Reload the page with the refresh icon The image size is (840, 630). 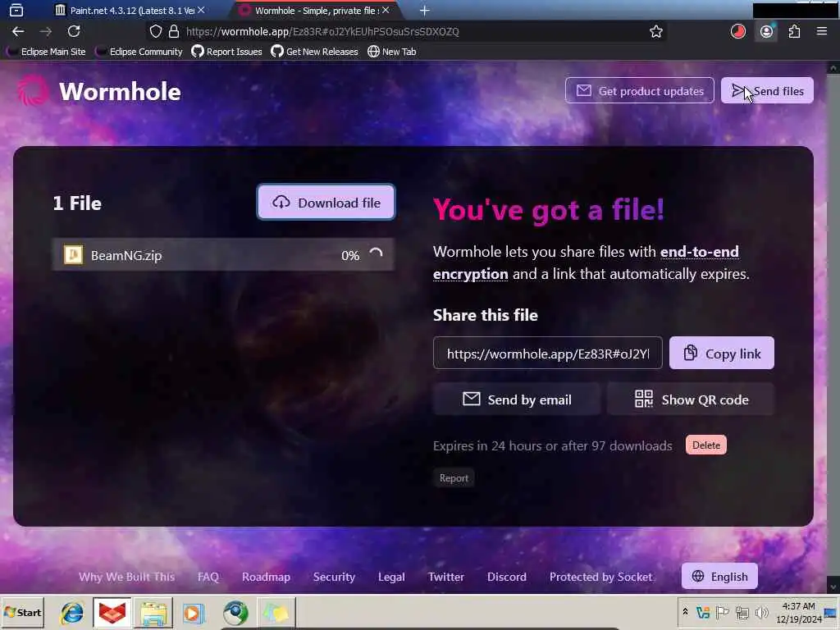coord(74,32)
